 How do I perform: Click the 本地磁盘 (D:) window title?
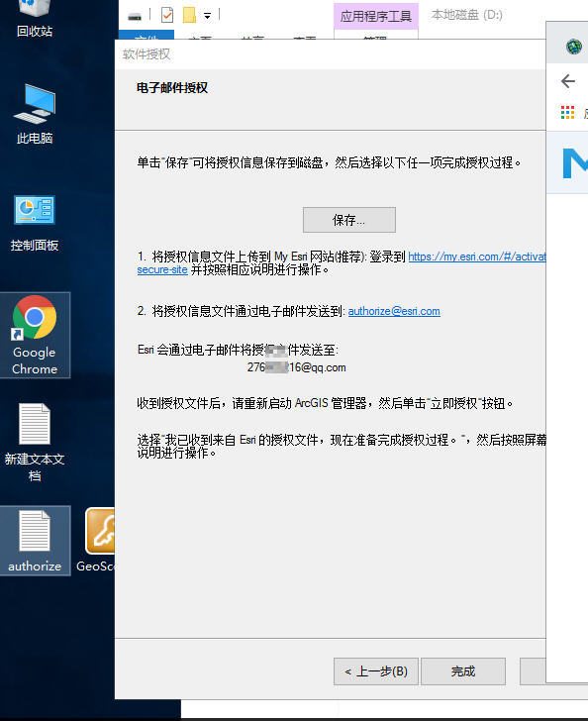tap(466, 15)
